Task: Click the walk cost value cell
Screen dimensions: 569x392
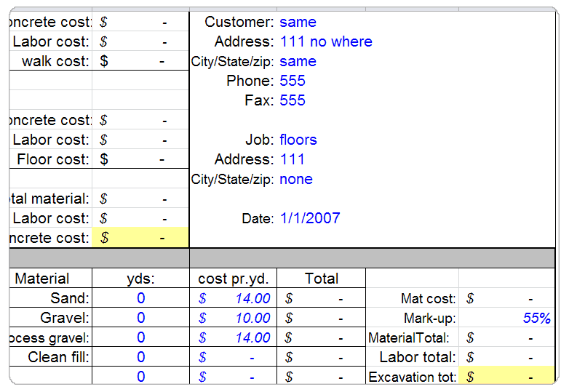Action: 140,61
